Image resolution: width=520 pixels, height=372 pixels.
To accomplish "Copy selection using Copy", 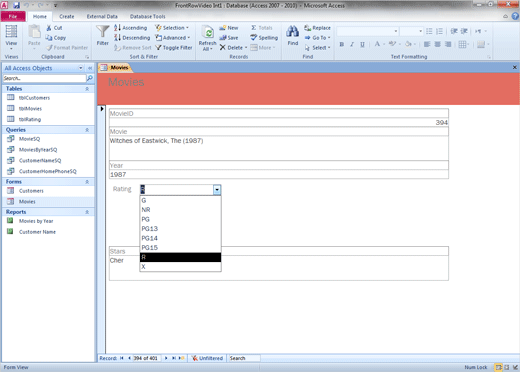I will (x=56, y=38).
